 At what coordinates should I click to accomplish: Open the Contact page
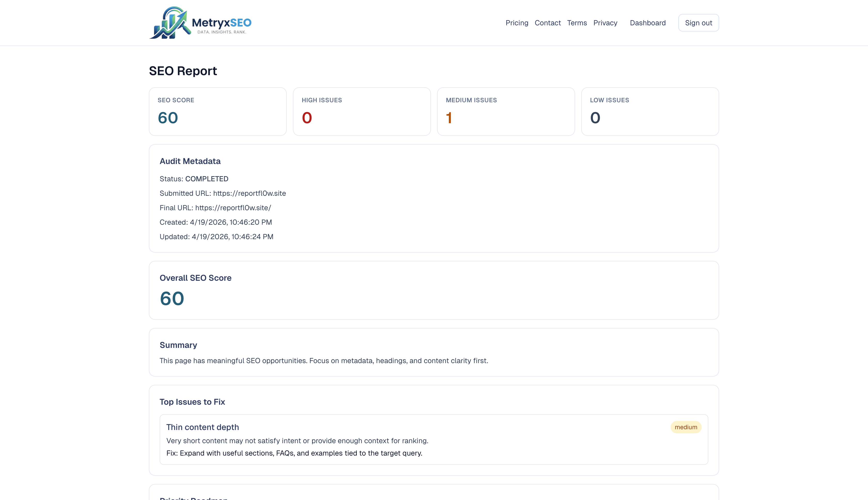pyautogui.click(x=547, y=23)
